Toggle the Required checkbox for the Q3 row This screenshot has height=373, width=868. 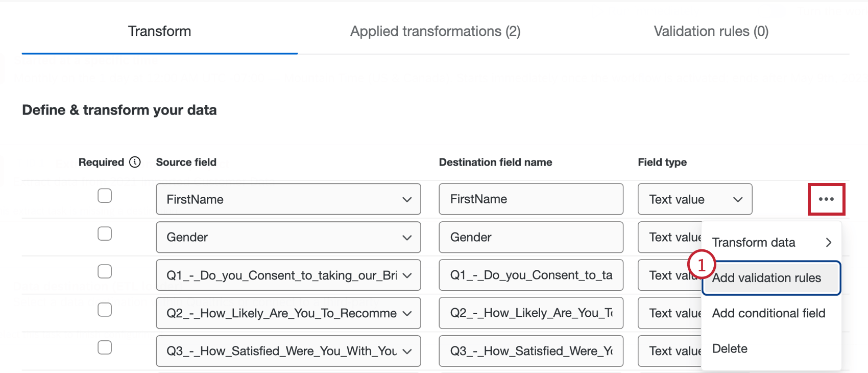click(105, 347)
